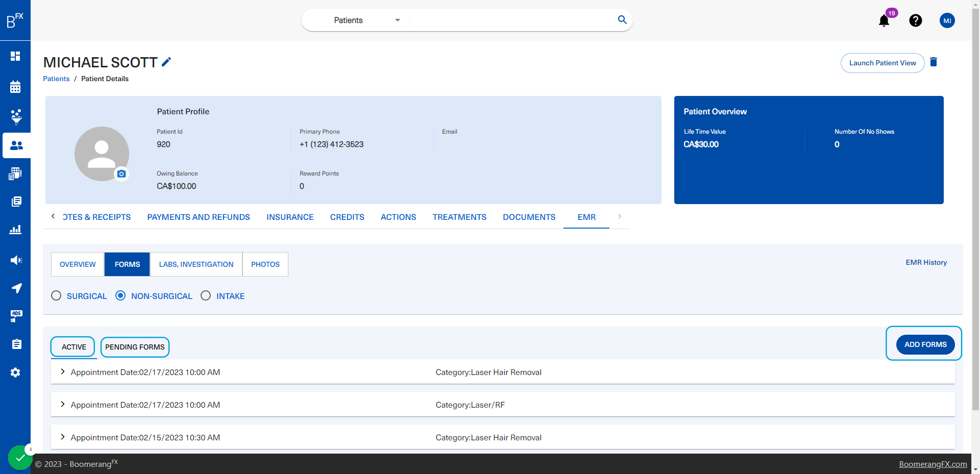
Task: Open the reports bar chart sidebar icon
Action: point(15,230)
